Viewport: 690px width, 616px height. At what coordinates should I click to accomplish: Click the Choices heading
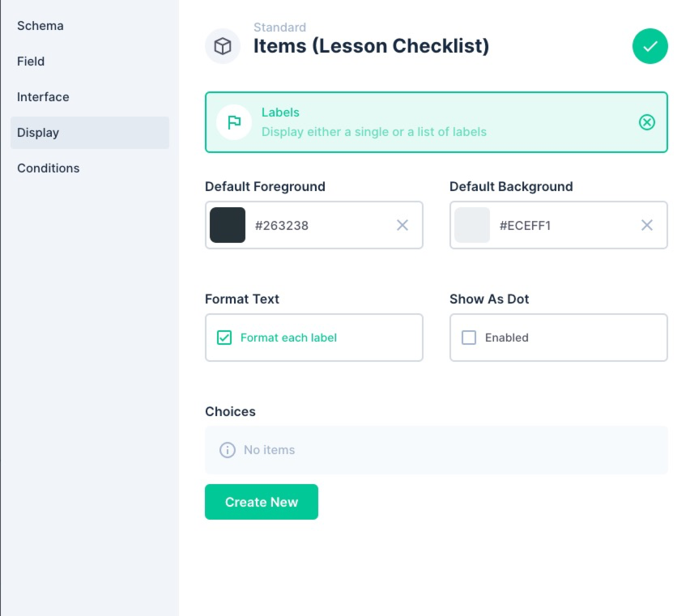point(230,411)
